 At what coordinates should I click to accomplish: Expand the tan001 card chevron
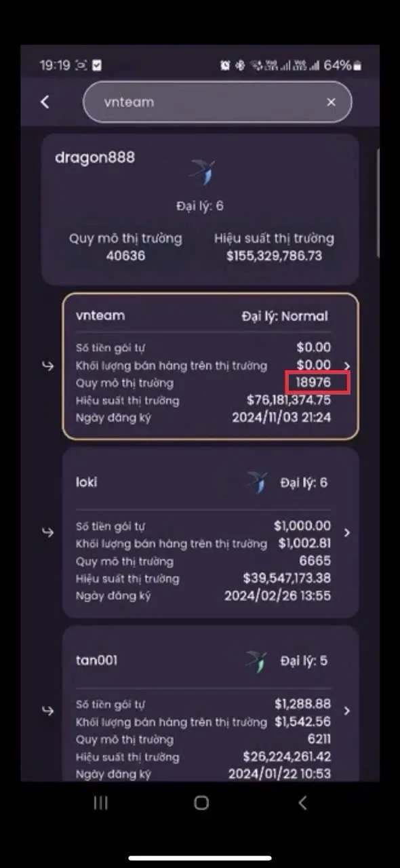[x=347, y=711]
